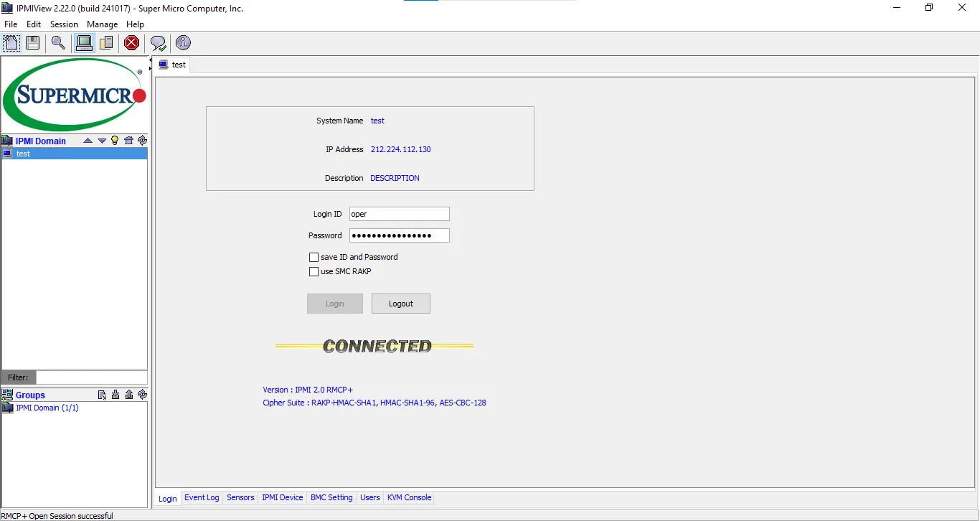Image resolution: width=980 pixels, height=521 pixels.
Task: Open the Manage menu
Action: pos(102,24)
